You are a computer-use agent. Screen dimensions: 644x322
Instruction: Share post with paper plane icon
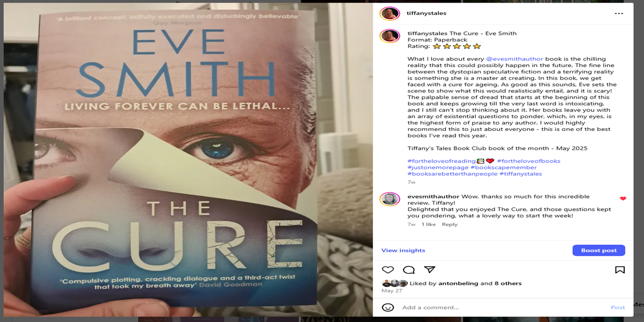tap(429, 269)
